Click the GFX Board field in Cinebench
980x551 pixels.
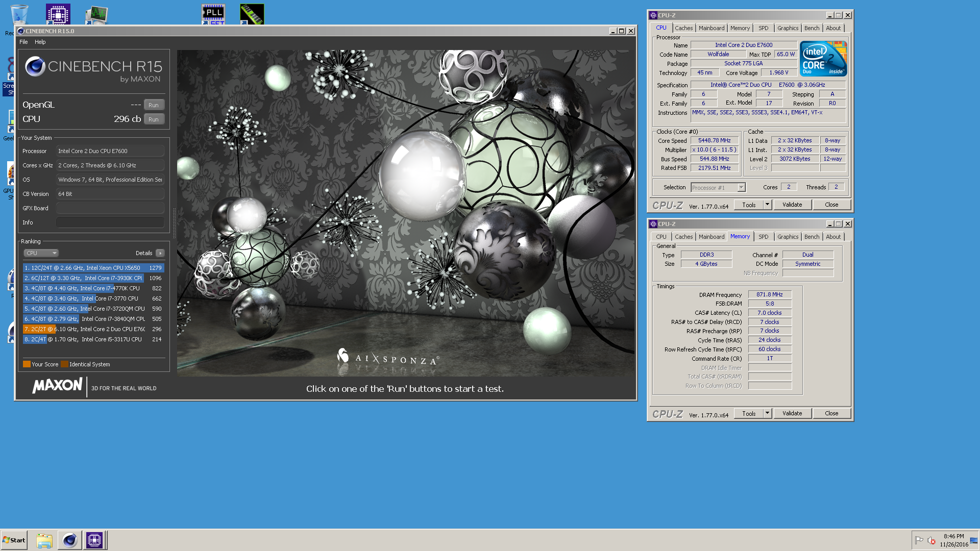click(x=110, y=208)
